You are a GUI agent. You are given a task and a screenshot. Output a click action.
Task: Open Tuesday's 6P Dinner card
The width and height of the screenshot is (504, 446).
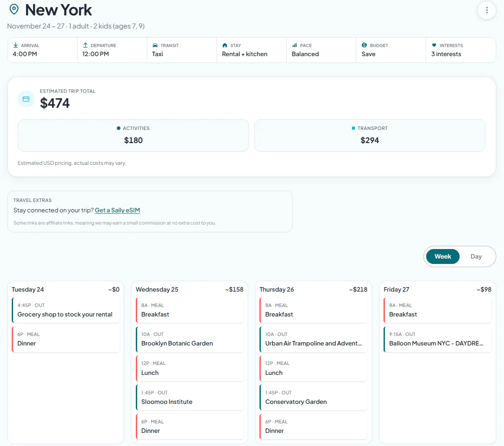coord(66,339)
